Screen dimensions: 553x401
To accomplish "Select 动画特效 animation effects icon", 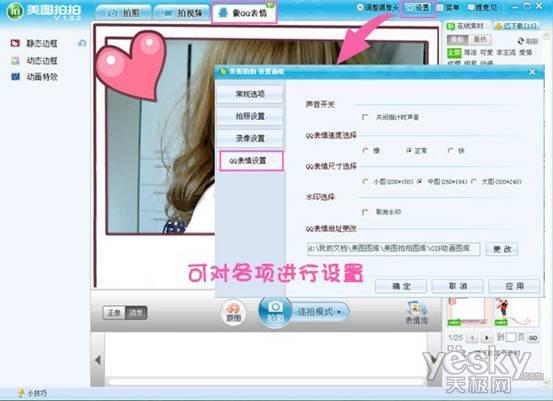I will coord(15,77).
